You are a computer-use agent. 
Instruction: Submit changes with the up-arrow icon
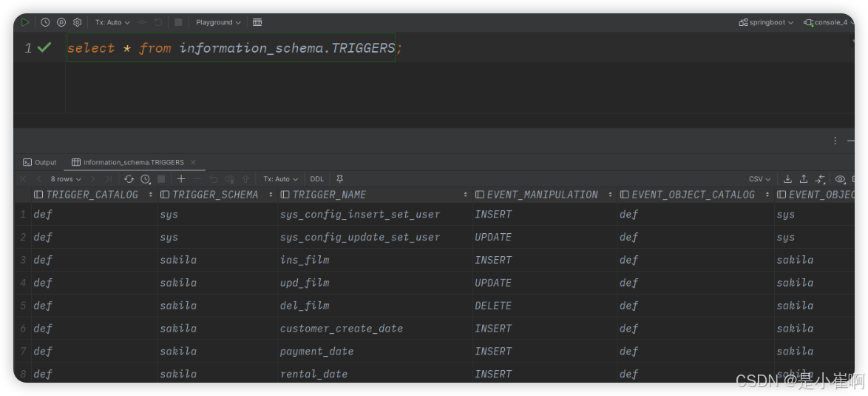[x=245, y=179]
